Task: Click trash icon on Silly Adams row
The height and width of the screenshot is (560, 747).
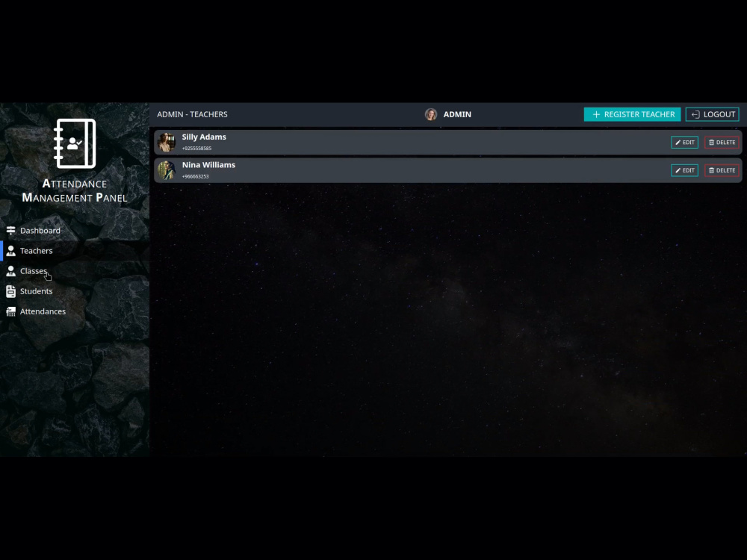Action: 711,143
